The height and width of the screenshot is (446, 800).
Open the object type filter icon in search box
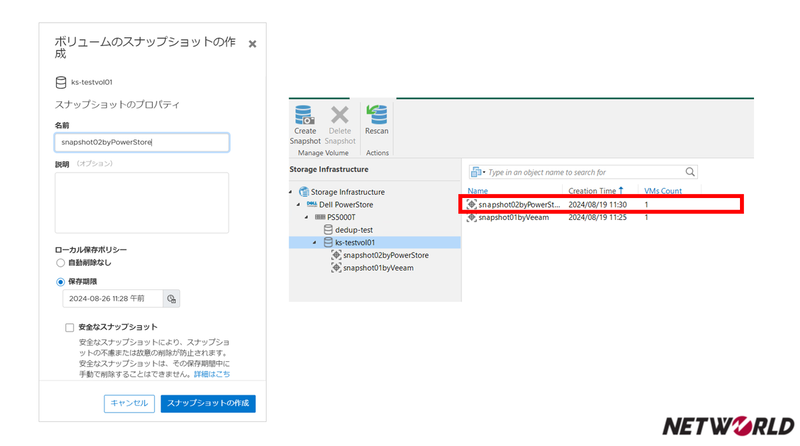477,172
